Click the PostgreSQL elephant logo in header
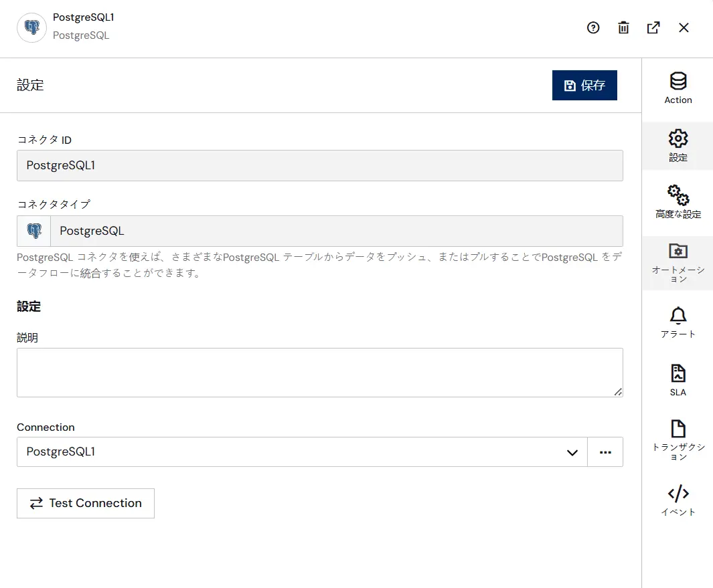Viewport: 713px width, 588px height. 32,27
